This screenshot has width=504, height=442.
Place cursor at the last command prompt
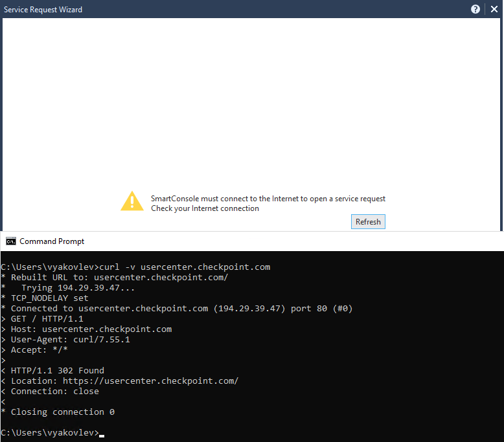[102, 432]
